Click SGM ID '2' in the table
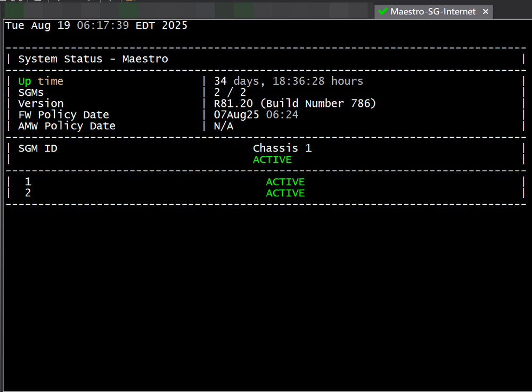532x392 pixels. point(28,193)
